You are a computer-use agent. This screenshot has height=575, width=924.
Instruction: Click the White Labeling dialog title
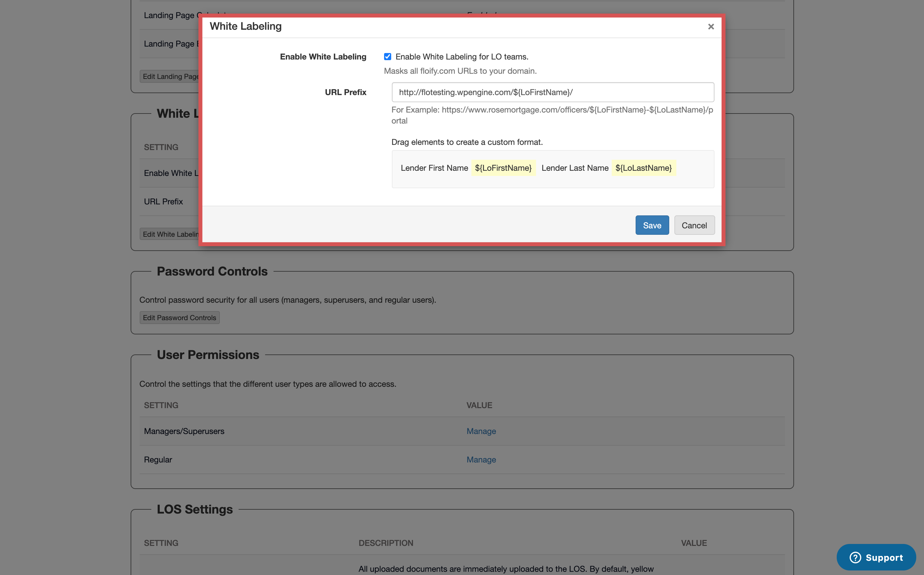point(245,26)
